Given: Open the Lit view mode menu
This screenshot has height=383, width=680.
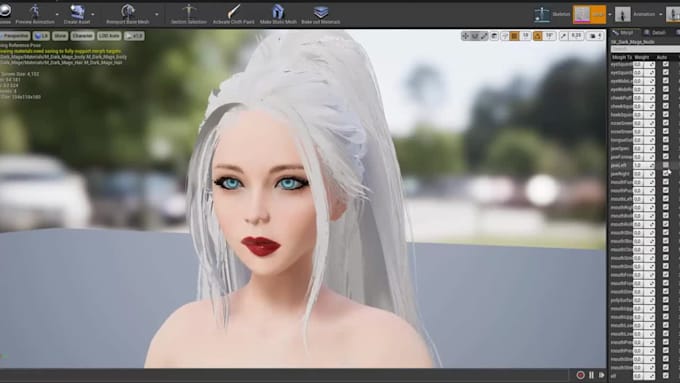Looking at the screenshot, I should click(41, 36).
